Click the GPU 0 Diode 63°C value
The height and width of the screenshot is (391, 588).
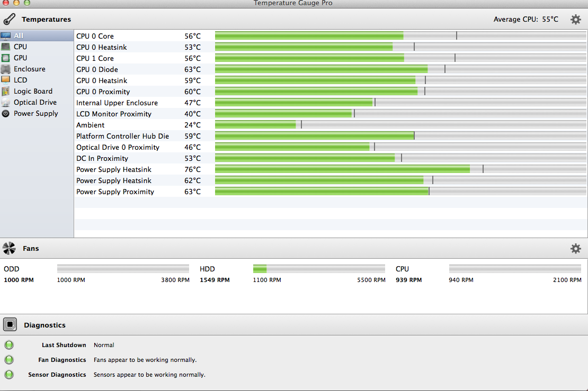192,69
